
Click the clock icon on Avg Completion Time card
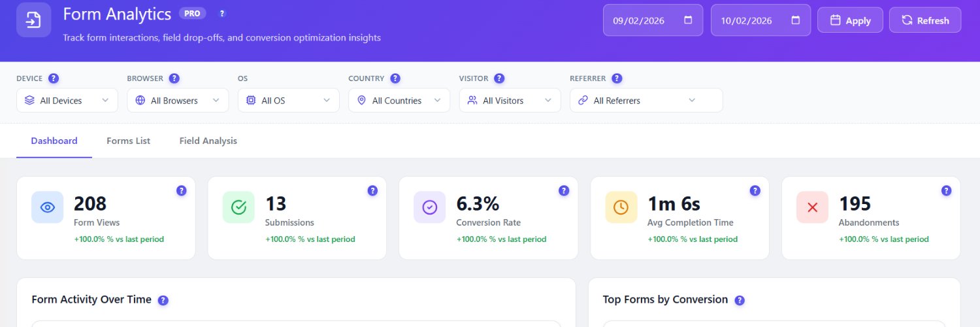[621, 207]
